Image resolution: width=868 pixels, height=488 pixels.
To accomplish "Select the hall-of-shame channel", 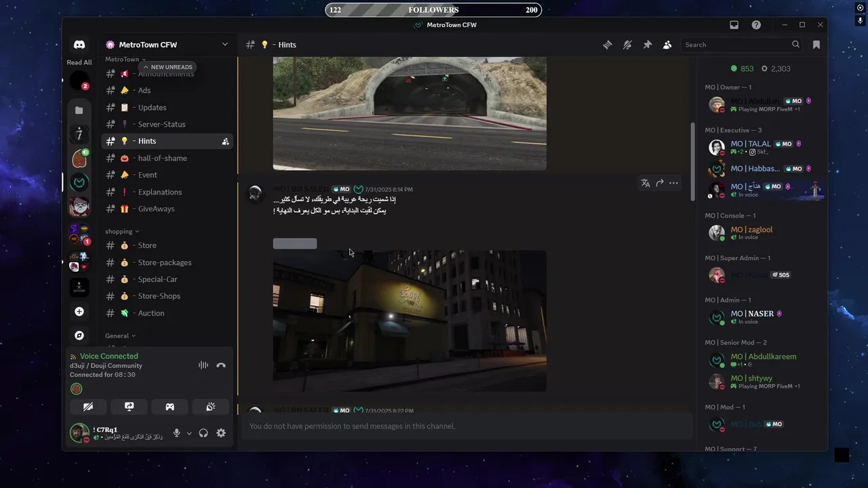I will [167, 159].
